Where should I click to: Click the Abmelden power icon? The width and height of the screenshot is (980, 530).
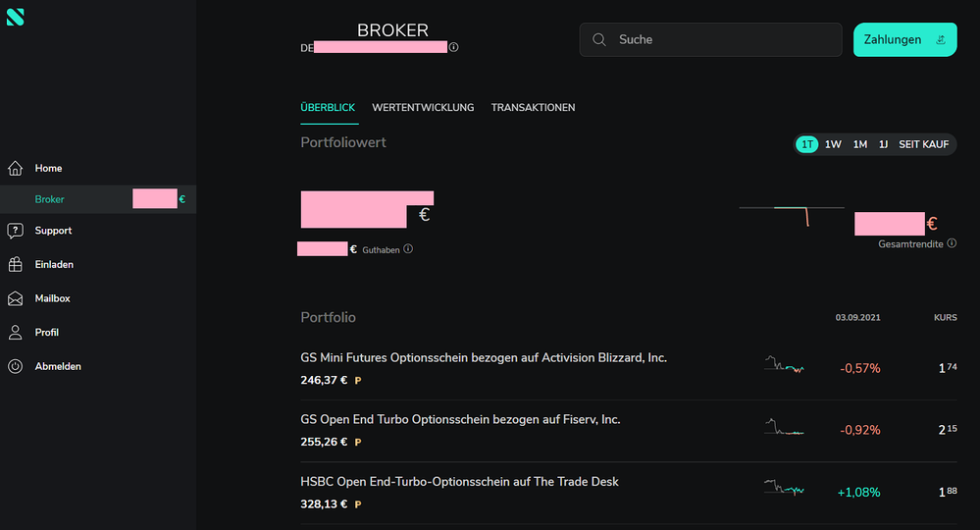coord(15,366)
